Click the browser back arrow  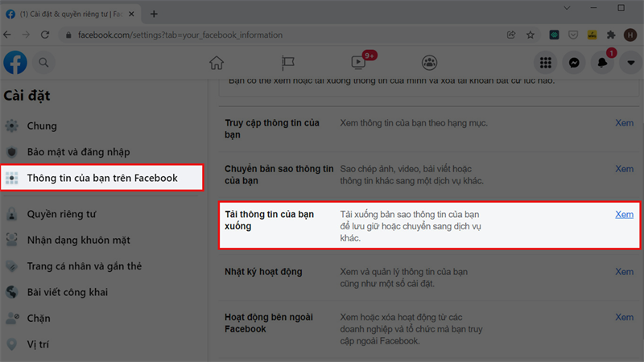pos(7,35)
